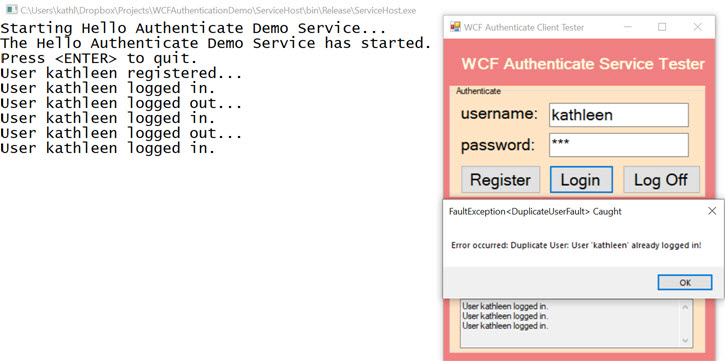Click the 'FaultException<DuplicateUserFault> Caught' dialog title
Viewport: 725px width, 361px height.
535,212
